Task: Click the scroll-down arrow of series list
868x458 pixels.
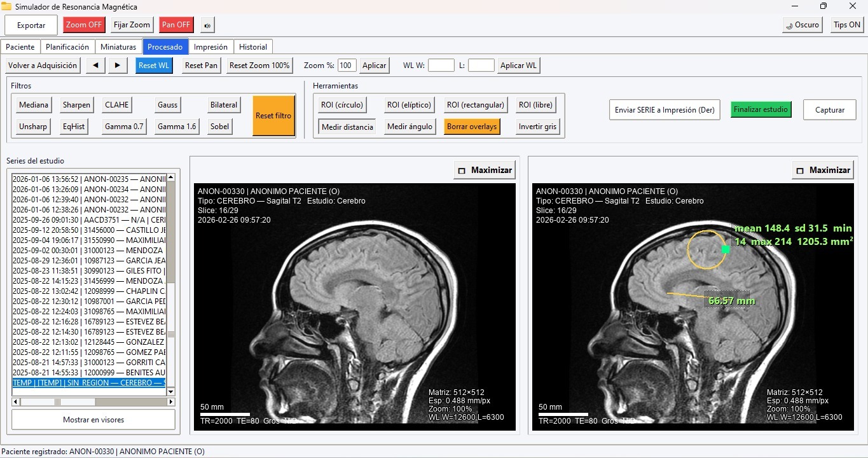Action: [x=170, y=392]
